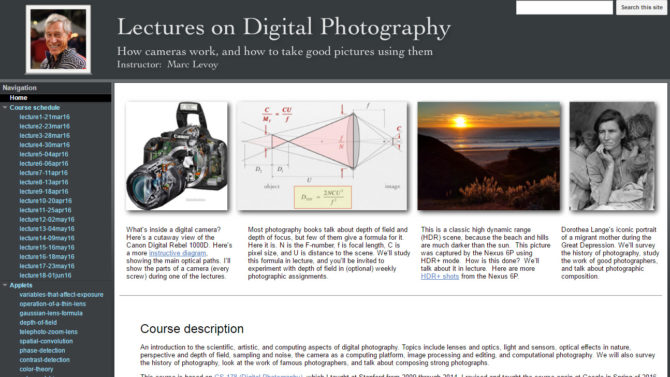Follow the HDR+ shots link
The height and width of the screenshot is (377, 670).
coord(440,277)
